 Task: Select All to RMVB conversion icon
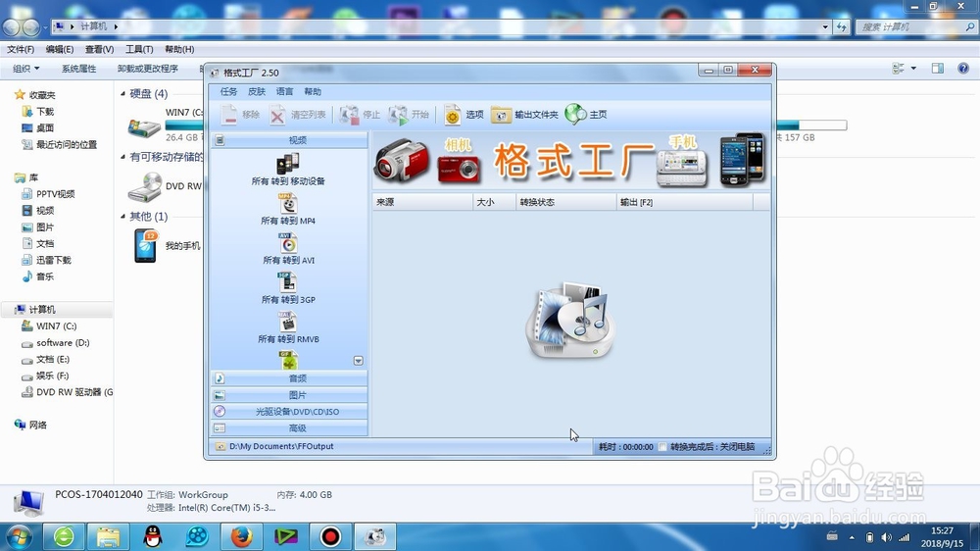(x=288, y=323)
